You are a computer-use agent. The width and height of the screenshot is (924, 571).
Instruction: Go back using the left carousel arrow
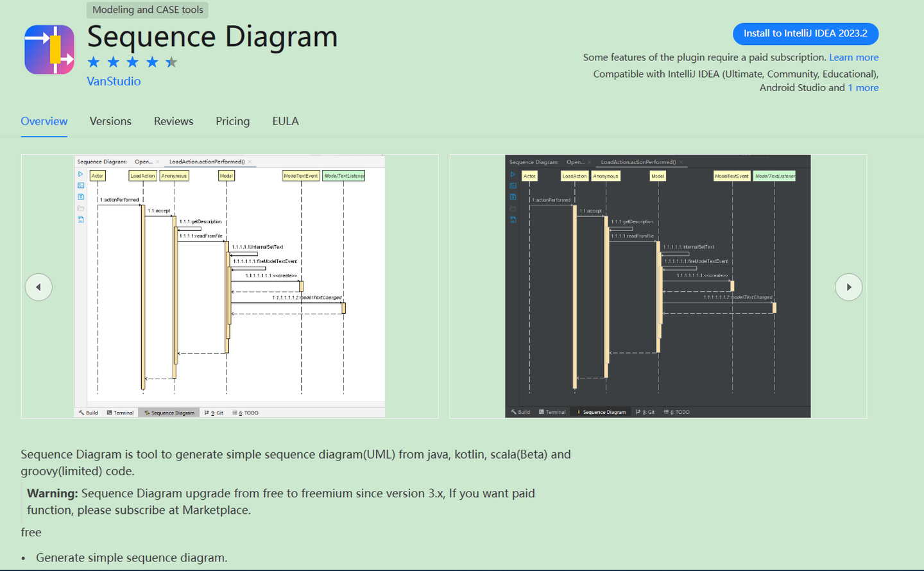coord(38,287)
